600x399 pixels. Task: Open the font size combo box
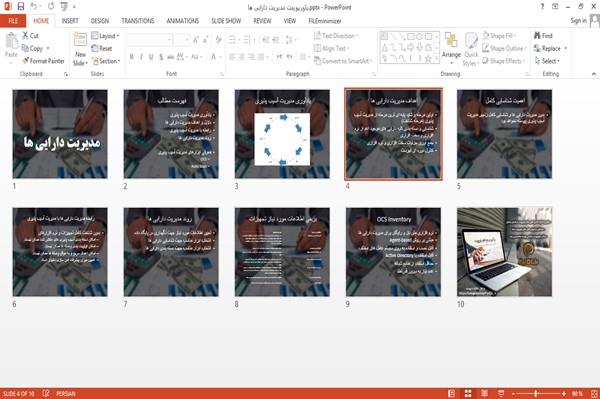point(181,40)
